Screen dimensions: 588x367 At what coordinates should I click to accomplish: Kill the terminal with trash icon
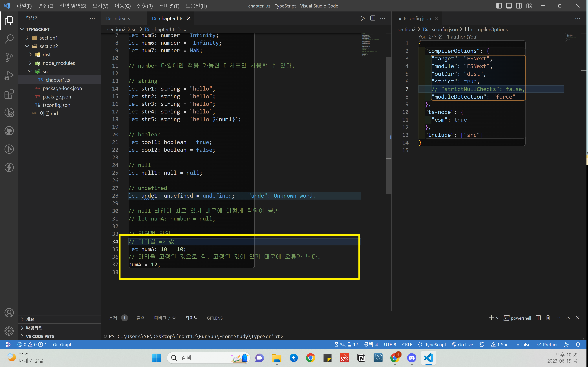pyautogui.click(x=548, y=318)
